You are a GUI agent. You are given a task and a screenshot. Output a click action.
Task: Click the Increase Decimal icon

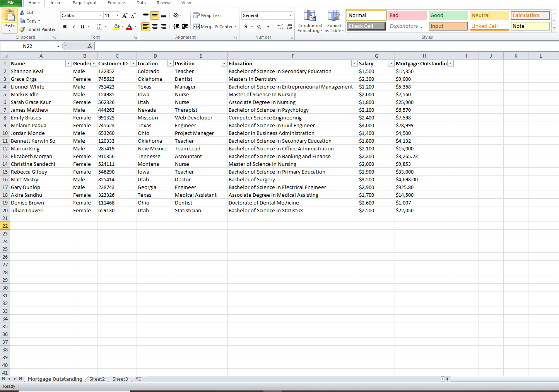click(x=280, y=27)
